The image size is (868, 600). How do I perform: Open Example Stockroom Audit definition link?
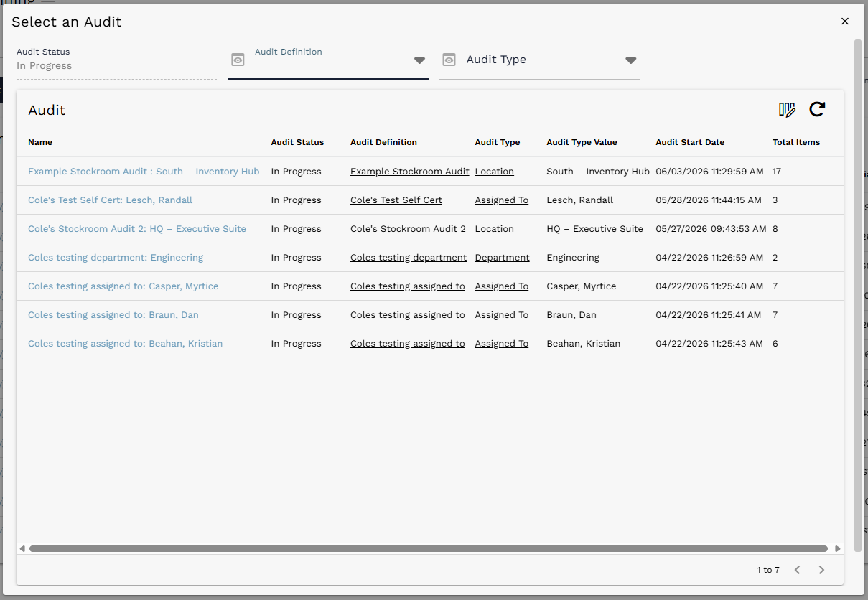point(410,172)
